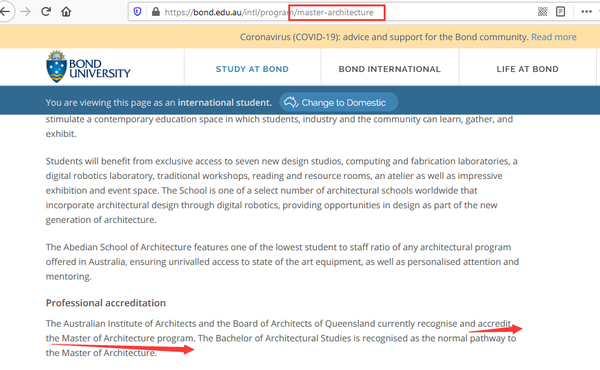Open tracking protection shield icon
600x370 pixels.
137,12
